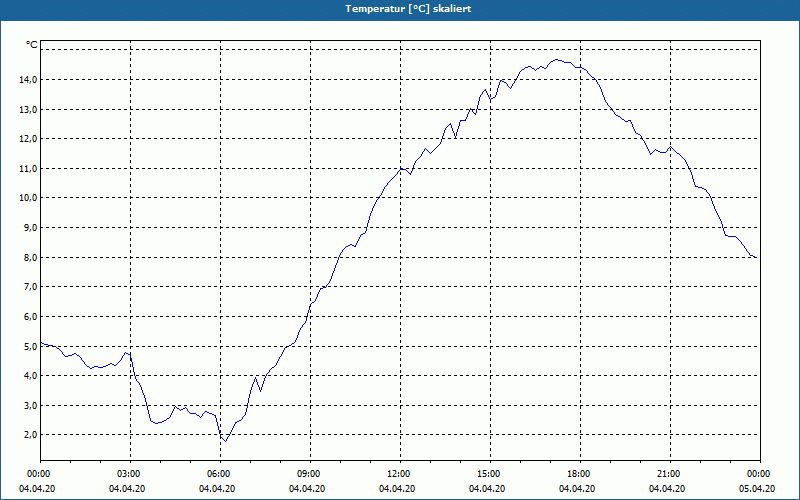
Task: Click the °C unit label on the y-axis
Action: [32, 45]
